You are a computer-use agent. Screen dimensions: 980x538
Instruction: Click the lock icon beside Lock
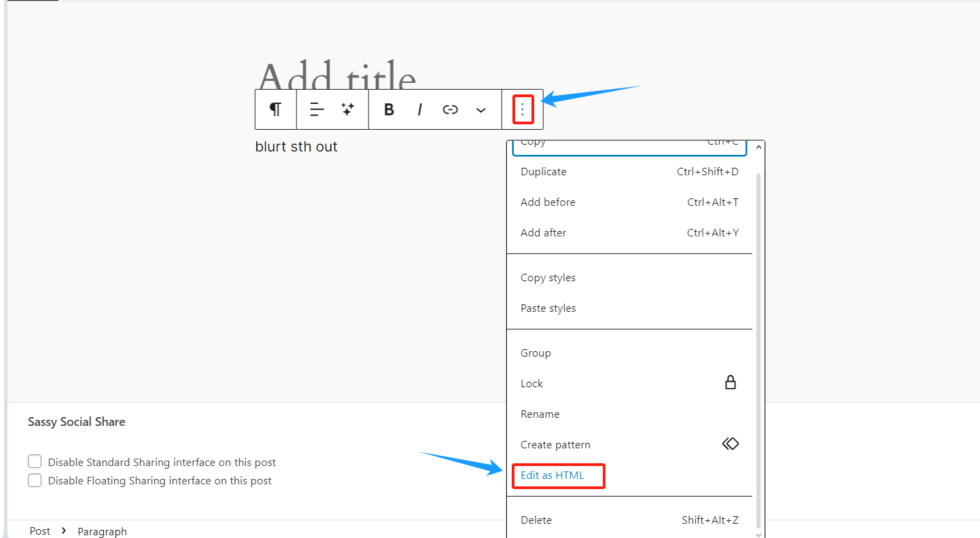[x=731, y=382]
